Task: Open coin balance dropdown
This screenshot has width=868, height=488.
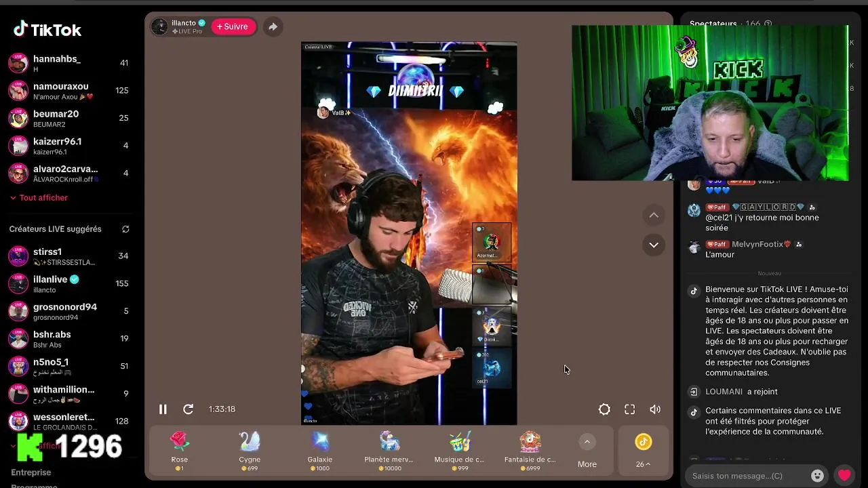Action: pyautogui.click(x=644, y=451)
